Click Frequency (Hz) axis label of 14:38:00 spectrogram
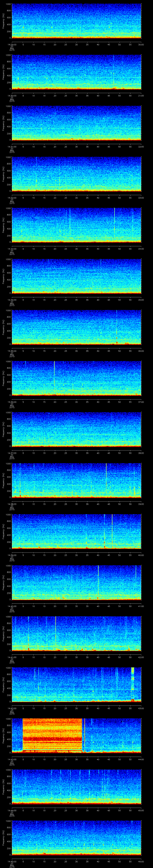 click(x=3, y=481)
